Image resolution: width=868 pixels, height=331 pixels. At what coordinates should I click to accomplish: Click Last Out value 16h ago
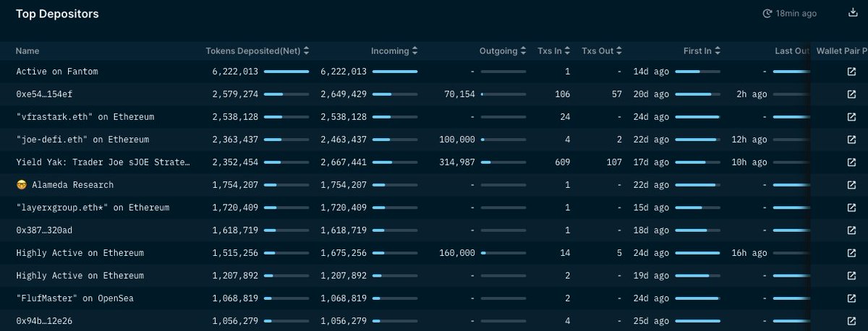pyautogui.click(x=749, y=253)
